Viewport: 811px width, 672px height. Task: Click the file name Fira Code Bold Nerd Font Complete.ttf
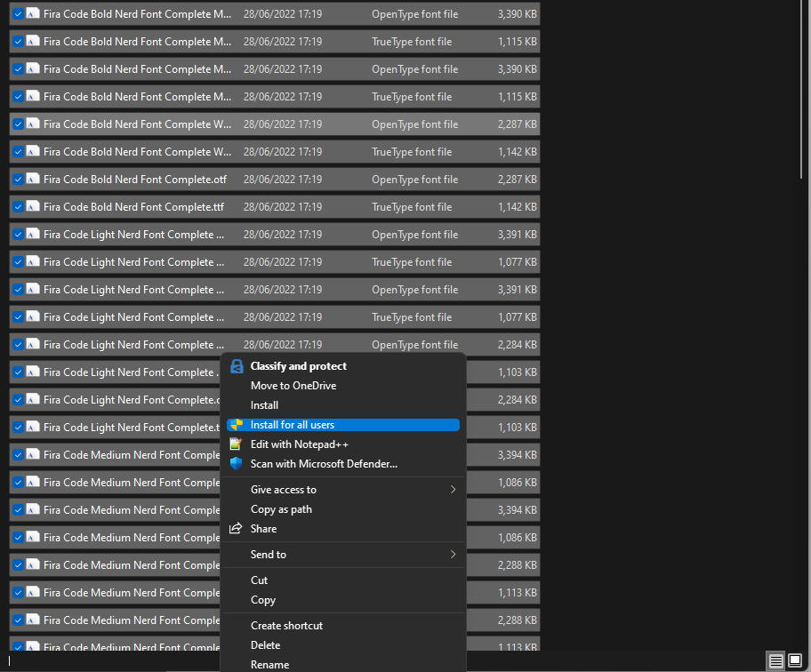(x=133, y=207)
